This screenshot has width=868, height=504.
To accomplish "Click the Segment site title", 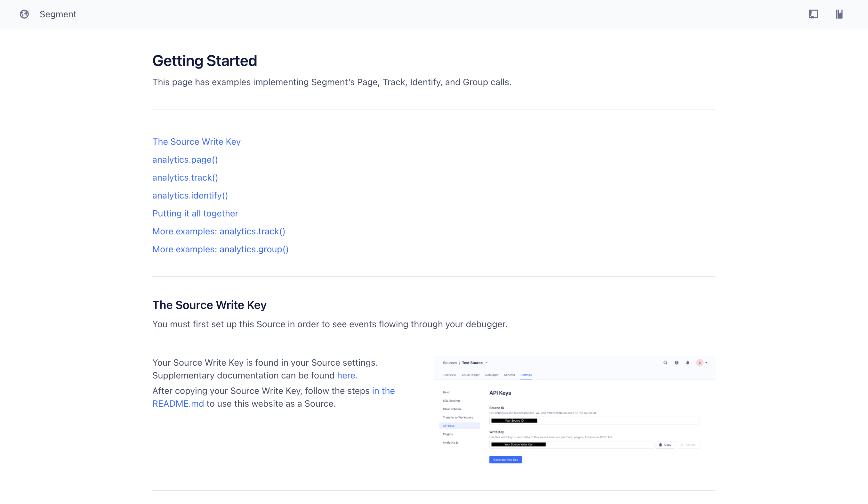I will [x=58, y=14].
